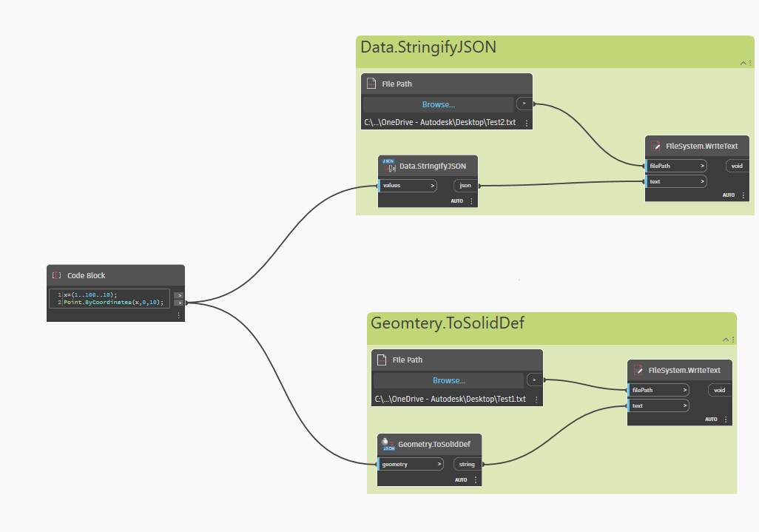The width and height of the screenshot is (759, 532).
Task: Collapse the Data.StringifyJSON group
Action: click(743, 64)
